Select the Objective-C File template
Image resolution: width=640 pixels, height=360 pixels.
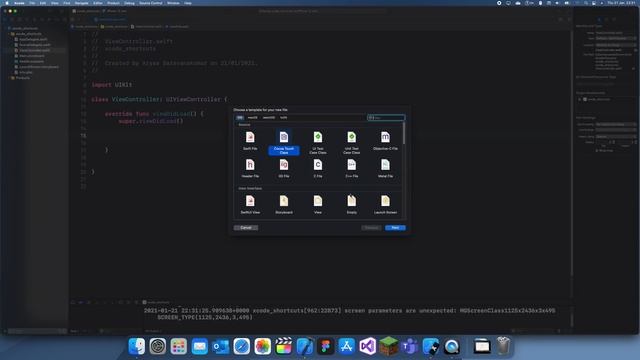pyautogui.click(x=385, y=141)
